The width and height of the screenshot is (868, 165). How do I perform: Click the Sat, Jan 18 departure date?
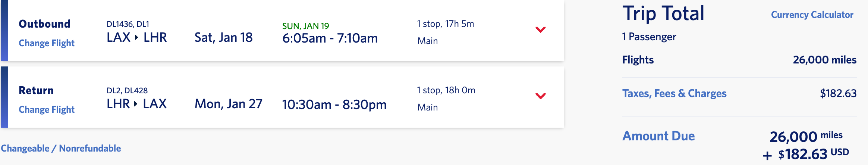(223, 38)
